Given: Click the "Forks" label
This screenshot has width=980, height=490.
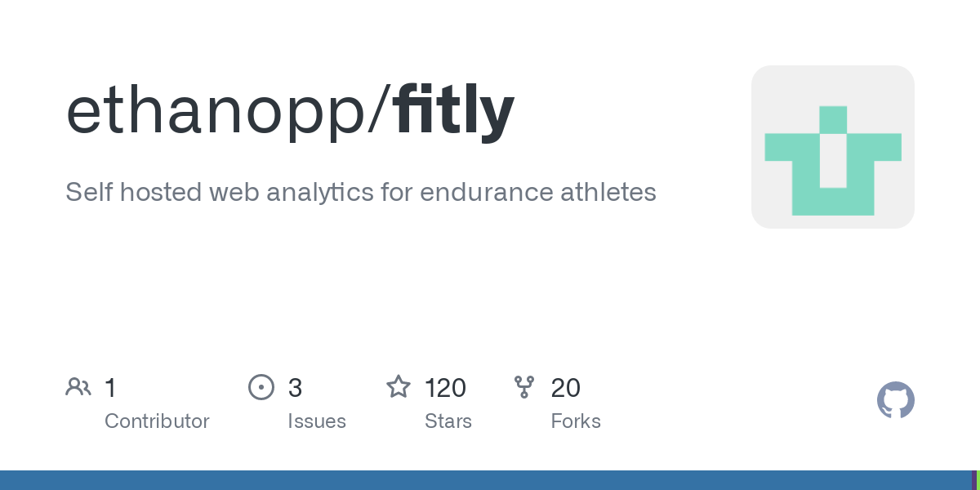Looking at the screenshot, I should point(576,421).
